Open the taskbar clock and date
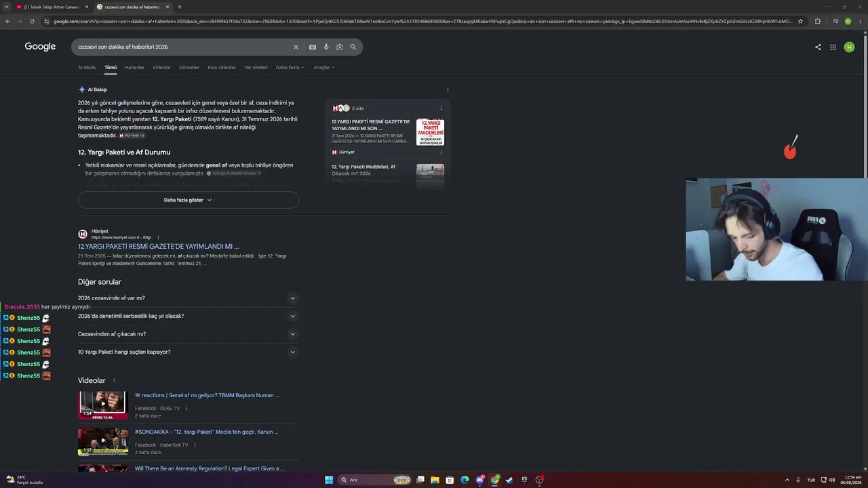 click(x=850, y=480)
